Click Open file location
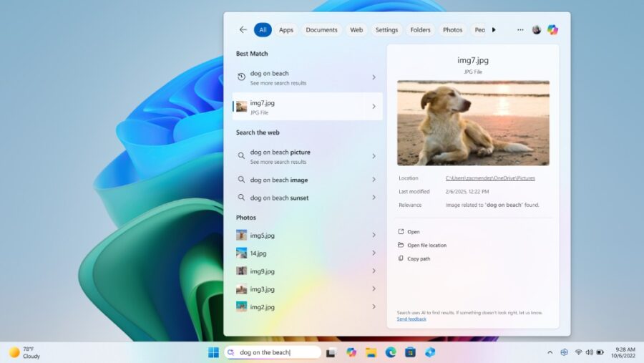 coord(426,246)
